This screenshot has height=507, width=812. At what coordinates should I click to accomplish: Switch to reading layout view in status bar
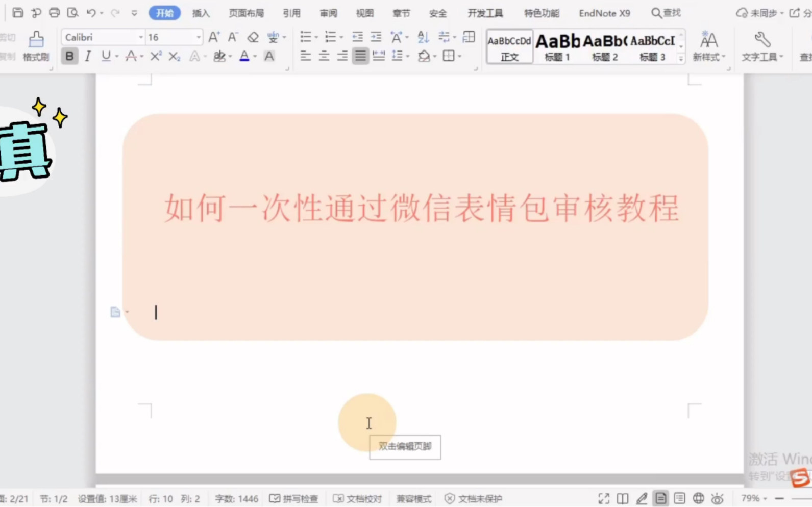[x=623, y=498]
